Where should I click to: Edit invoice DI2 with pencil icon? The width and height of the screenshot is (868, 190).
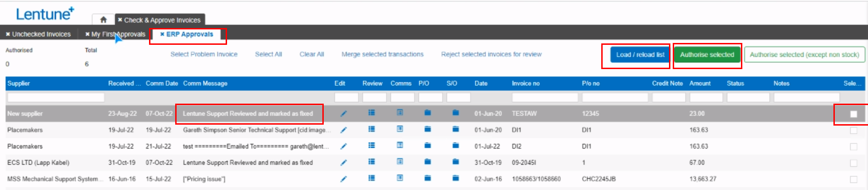tap(343, 146)
